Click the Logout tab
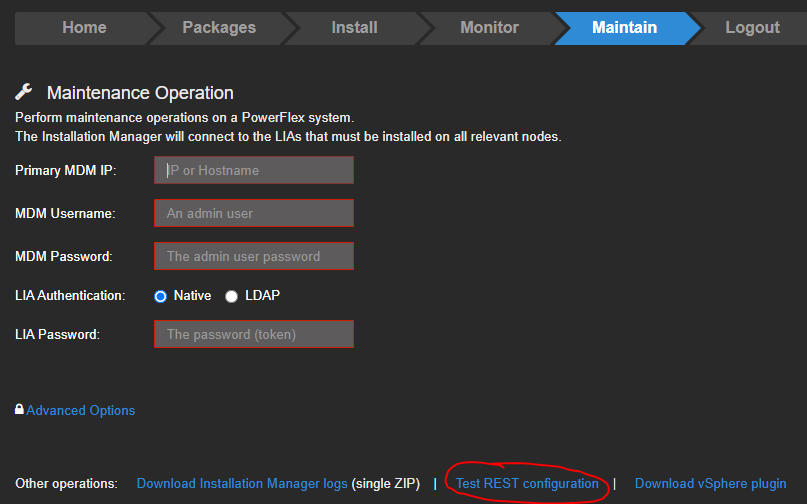 coord(752,28)
